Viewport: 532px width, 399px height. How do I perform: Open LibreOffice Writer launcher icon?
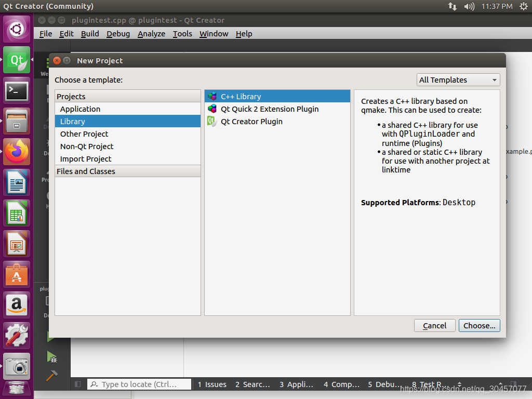(x=17, y=182)
